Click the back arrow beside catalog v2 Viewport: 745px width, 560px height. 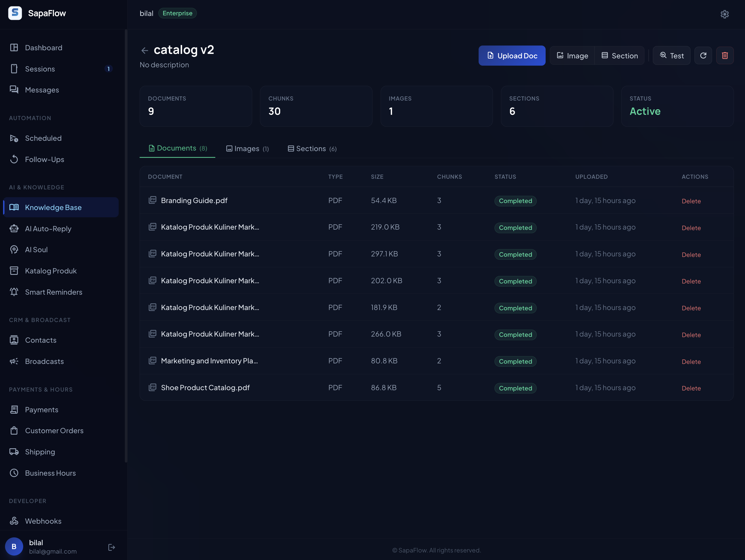click(x=144, y=51)
